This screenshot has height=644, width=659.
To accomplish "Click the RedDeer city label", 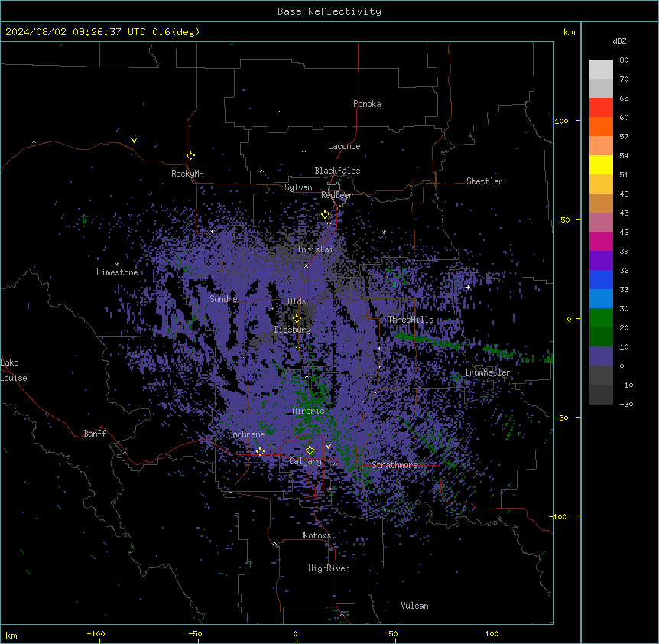I will tap(336, 195).
